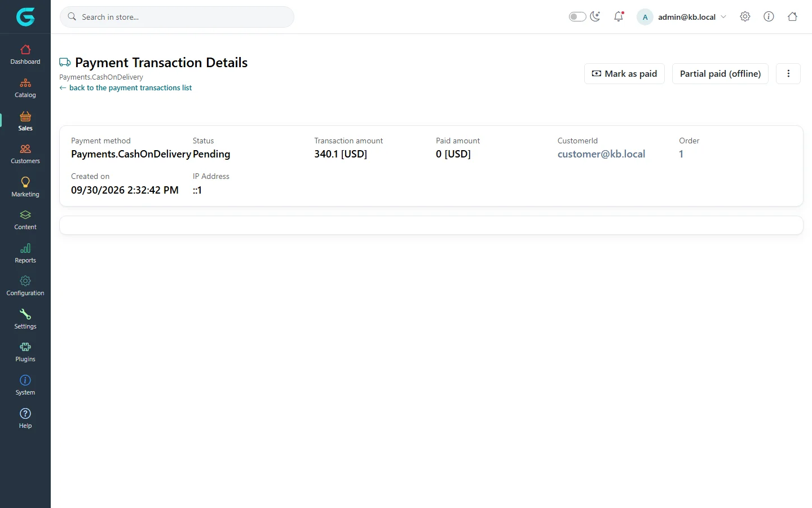Viewport: 812px width, 508px height.
Task: Open the Settings wrench menu
Action: click(x=25, y=319)
